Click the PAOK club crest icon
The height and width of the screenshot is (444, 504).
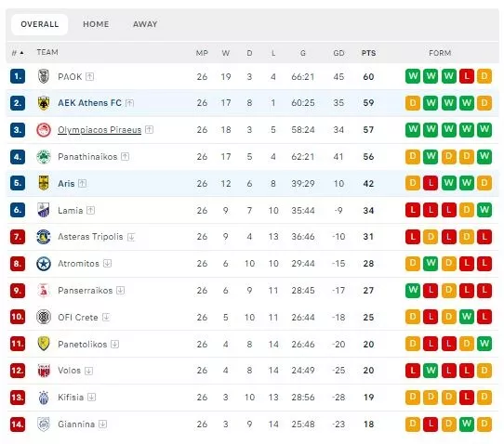(44, 76)
